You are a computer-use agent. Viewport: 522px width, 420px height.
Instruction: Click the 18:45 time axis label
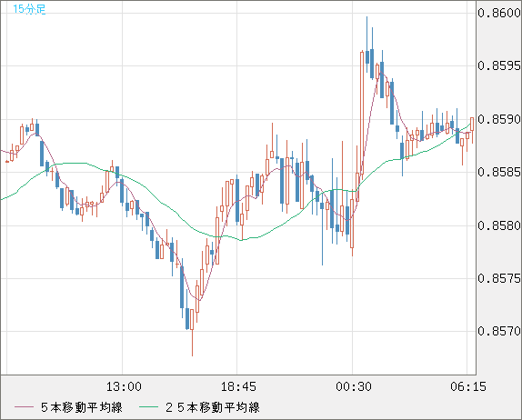tap(238, 386)
